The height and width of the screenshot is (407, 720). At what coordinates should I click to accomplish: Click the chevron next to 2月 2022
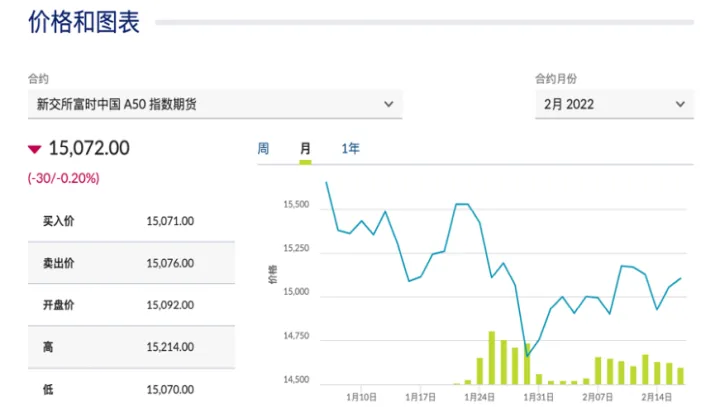680,104
